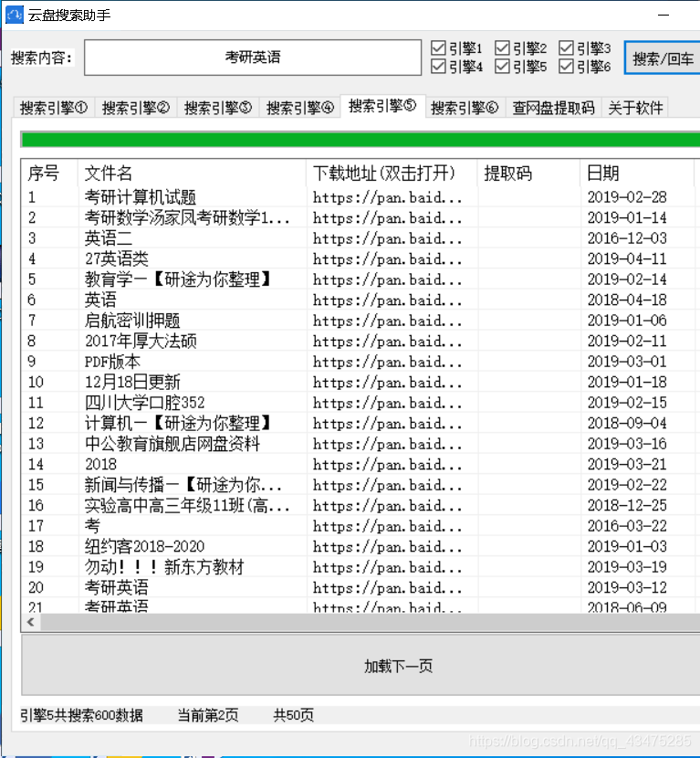Click the date 2016-12-03
The width and height of the screenshot is (700, 758).
pyautogui.click(x=627, y=238)
